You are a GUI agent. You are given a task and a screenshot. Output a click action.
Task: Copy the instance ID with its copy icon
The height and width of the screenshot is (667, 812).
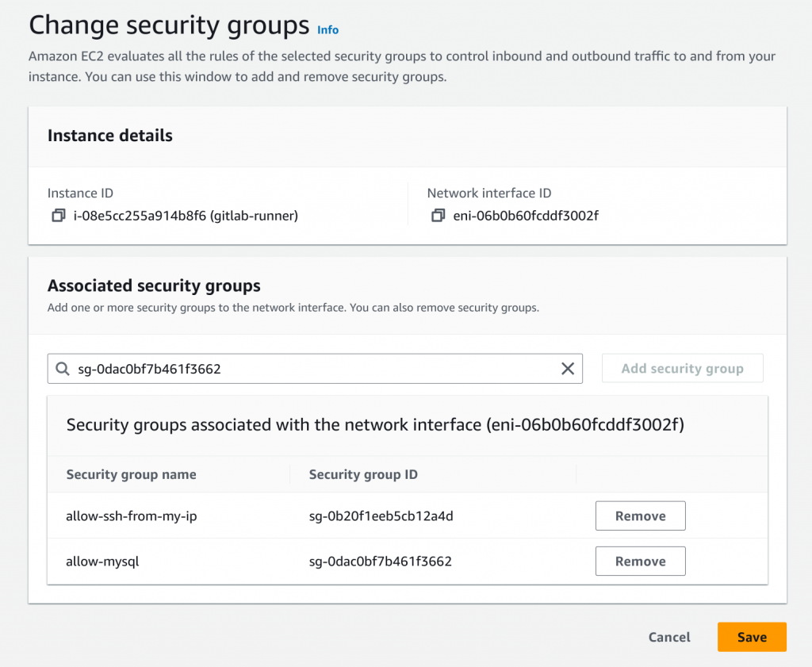[58, 216]
